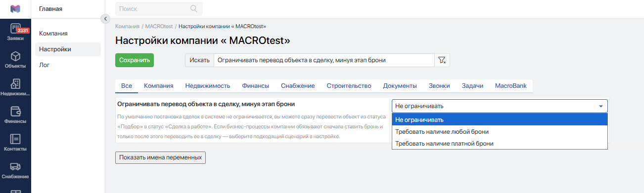Choose Не ограничивать option in list
644x193 pixels.
[x=500, y=120]
